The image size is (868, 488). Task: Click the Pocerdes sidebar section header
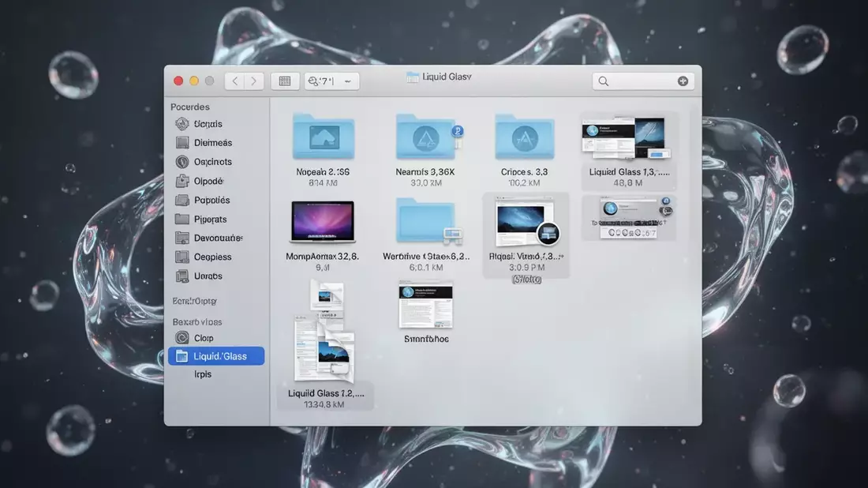[190, 107]
